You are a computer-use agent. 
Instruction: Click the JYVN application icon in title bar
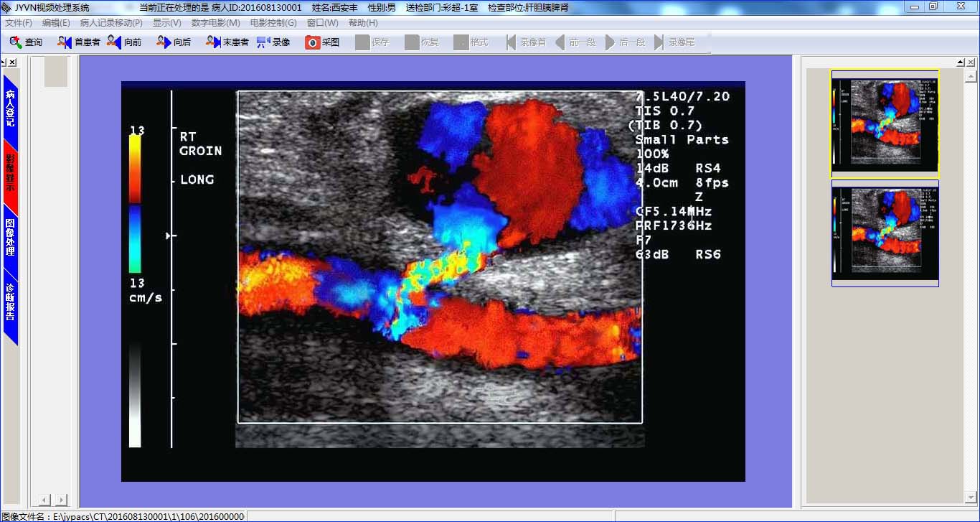point(6,6)
